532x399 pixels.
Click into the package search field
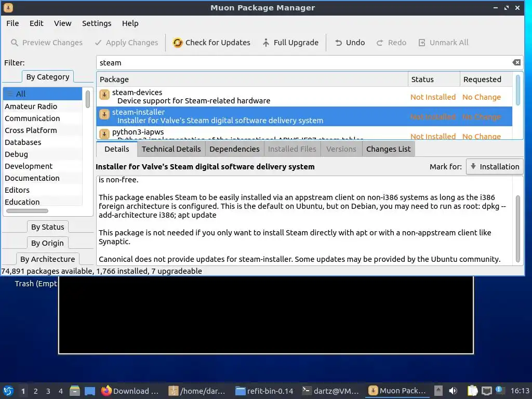(303, 63)
